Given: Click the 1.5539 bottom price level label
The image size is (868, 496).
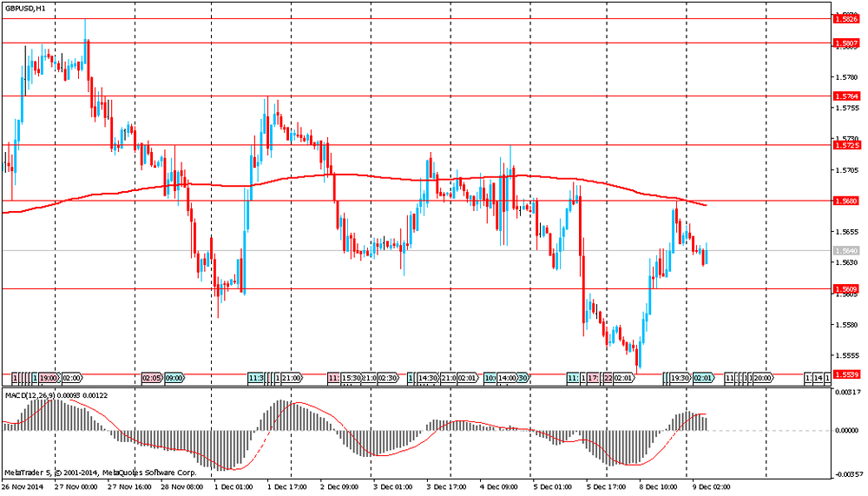Looking at the screenshot, I should click(845, 374).
